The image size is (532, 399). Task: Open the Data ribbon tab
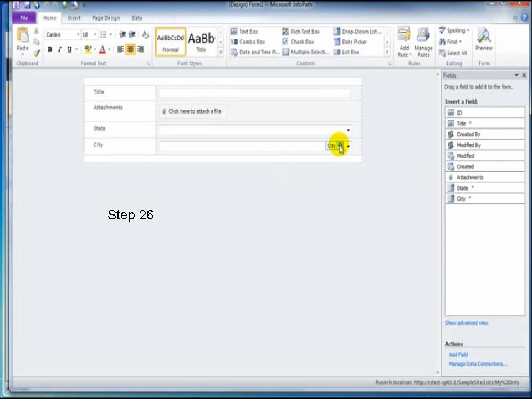[136, 18]
